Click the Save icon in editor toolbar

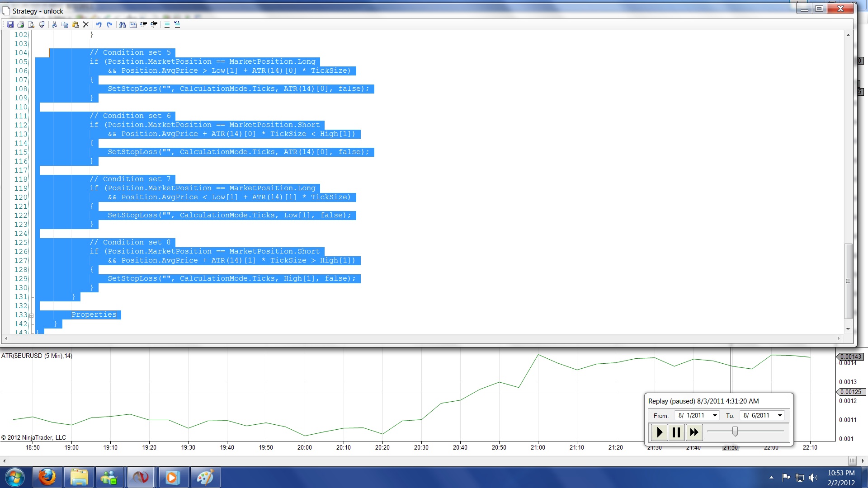(x=10, y=24)
